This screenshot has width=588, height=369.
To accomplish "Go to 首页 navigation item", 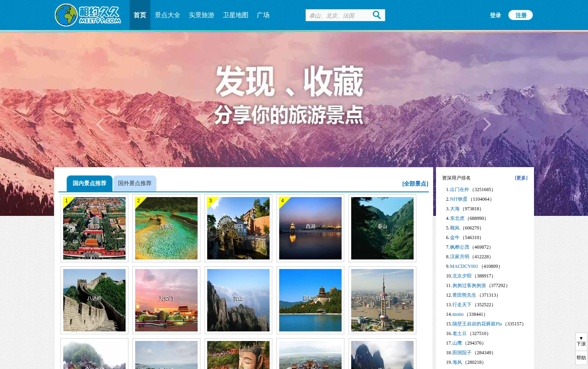I will (140, 15).
